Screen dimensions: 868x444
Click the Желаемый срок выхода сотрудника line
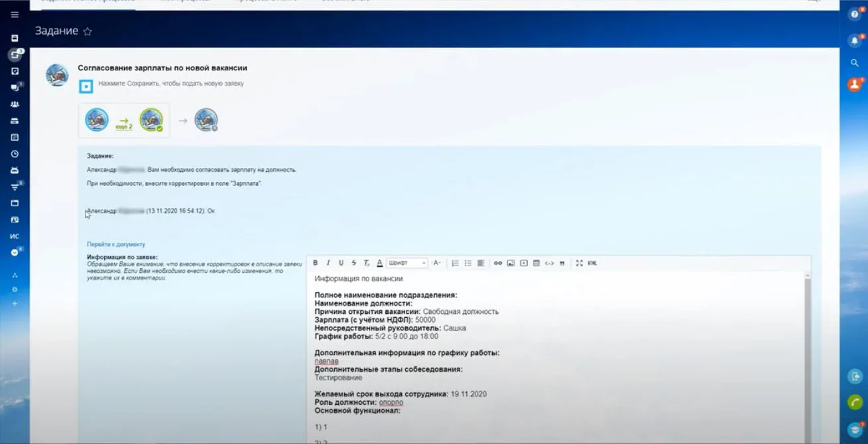click(401, 394)
